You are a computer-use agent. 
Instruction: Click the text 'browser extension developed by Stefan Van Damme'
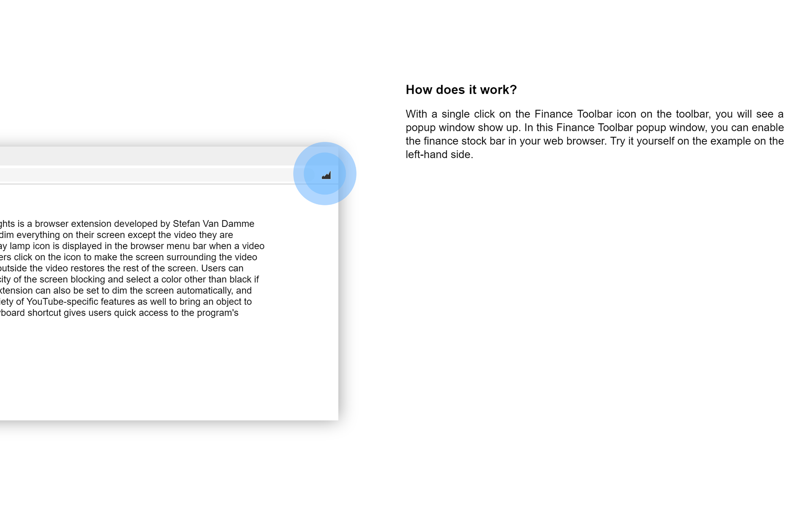tap(145, 224)
